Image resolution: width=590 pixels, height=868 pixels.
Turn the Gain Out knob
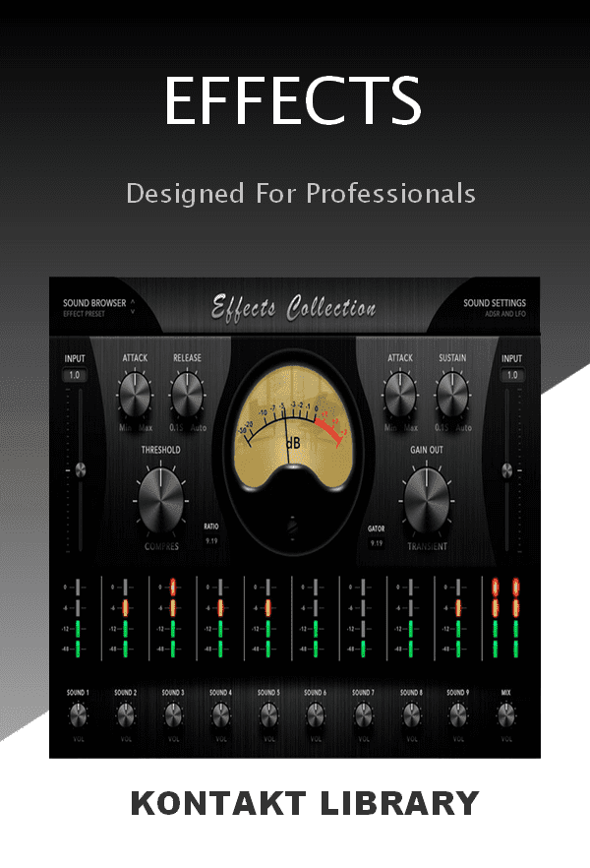click(427, 499)
